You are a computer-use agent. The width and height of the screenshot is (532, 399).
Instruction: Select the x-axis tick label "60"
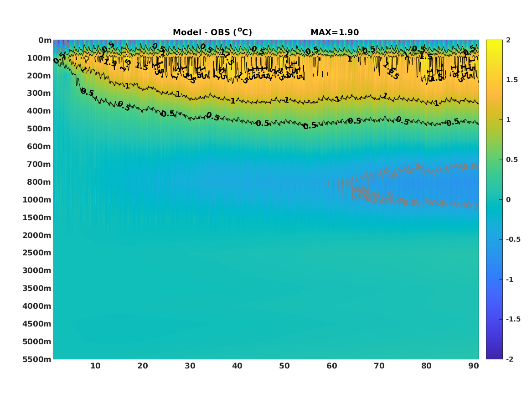click(332, 366)
